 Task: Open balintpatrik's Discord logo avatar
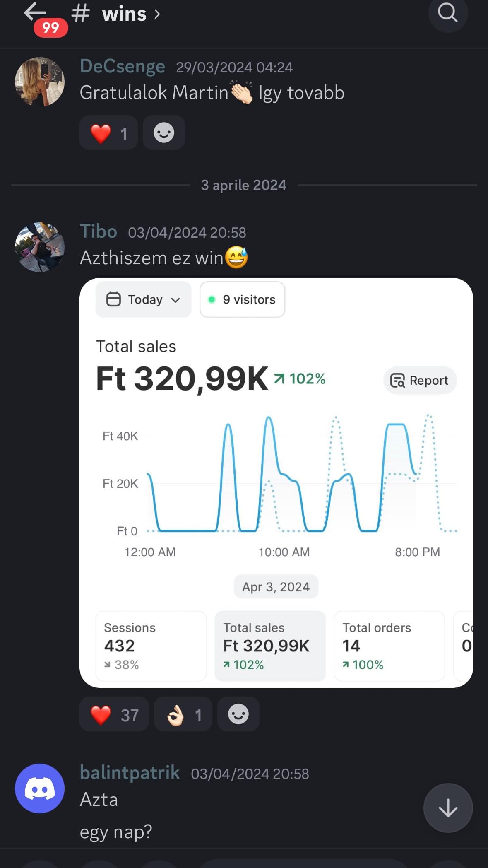tap(40, 788)
